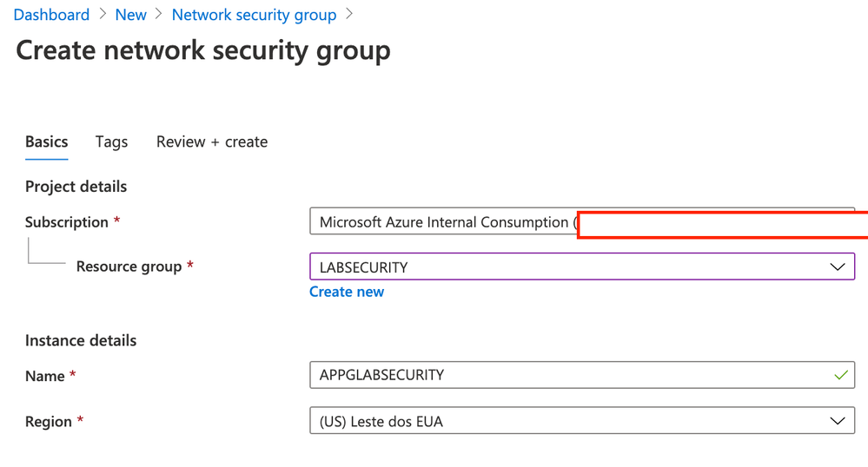
Task: Click the green validation checkmark in Name field
Action: [840, 375]
